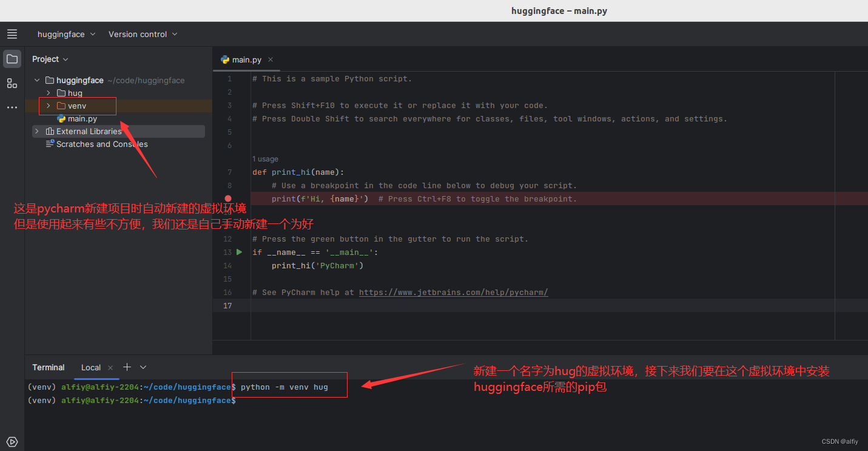
Task: Select the Terminal panel title
Action: (49, 367)
